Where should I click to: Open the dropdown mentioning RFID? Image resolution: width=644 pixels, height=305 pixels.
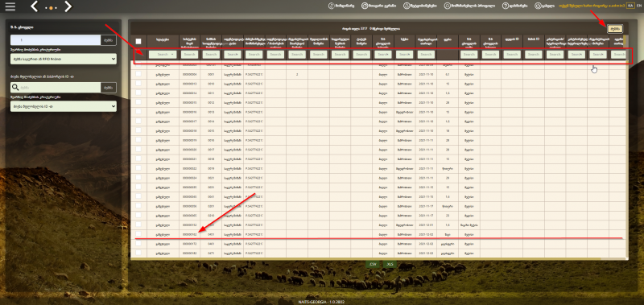tap(64, 60)
